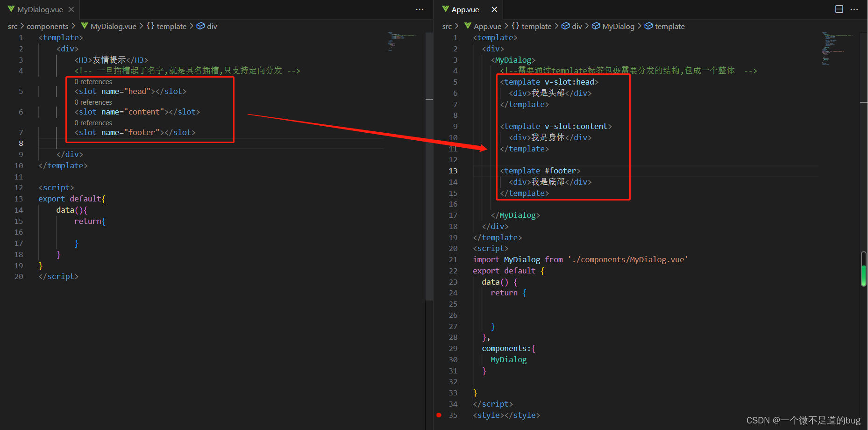Open 'div' breadcrumb in App.vue editor
The image size is (868, 430).
572,27
